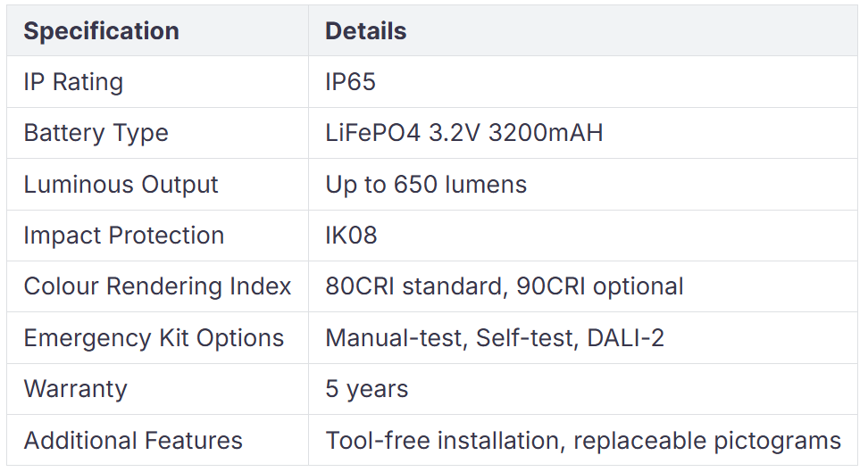Viewport: 868px width, 472px height.
Task: Select the IP Rating label cell
Action: tap(73, 82)
